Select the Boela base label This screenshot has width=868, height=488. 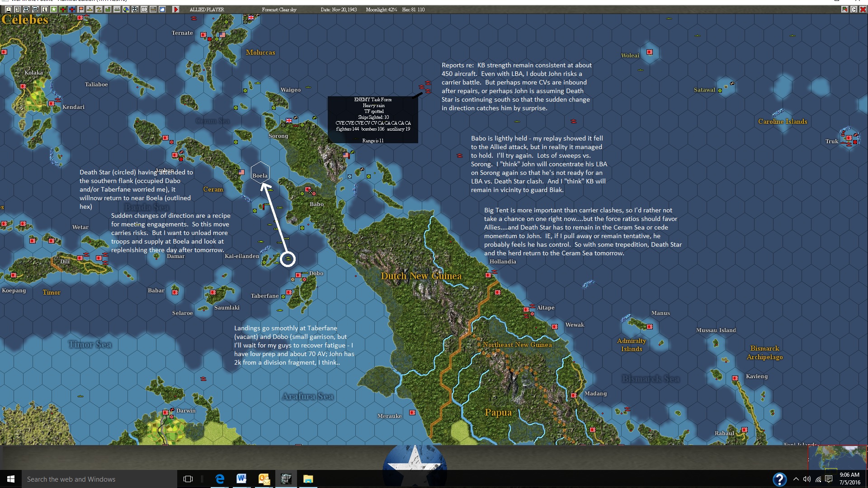260,176
